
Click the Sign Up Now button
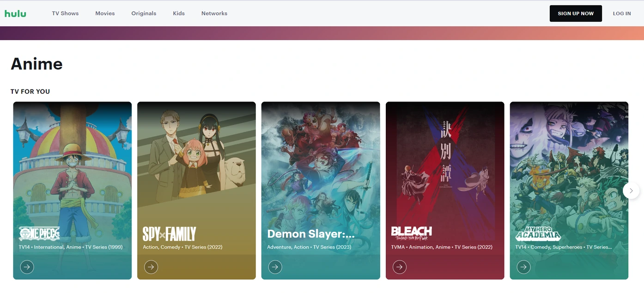pos(576,13)
